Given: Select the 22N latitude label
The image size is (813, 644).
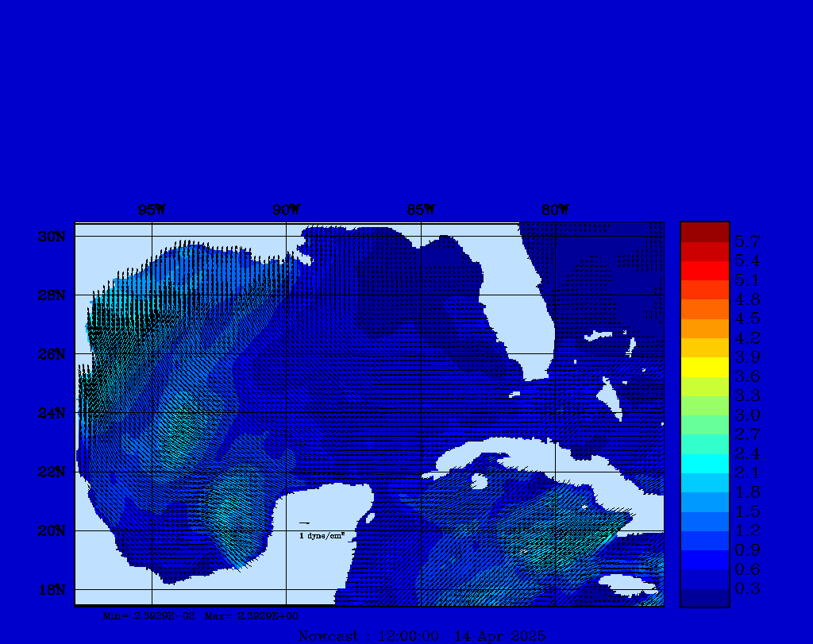Looking at the screenshot, I should (52, 472).
